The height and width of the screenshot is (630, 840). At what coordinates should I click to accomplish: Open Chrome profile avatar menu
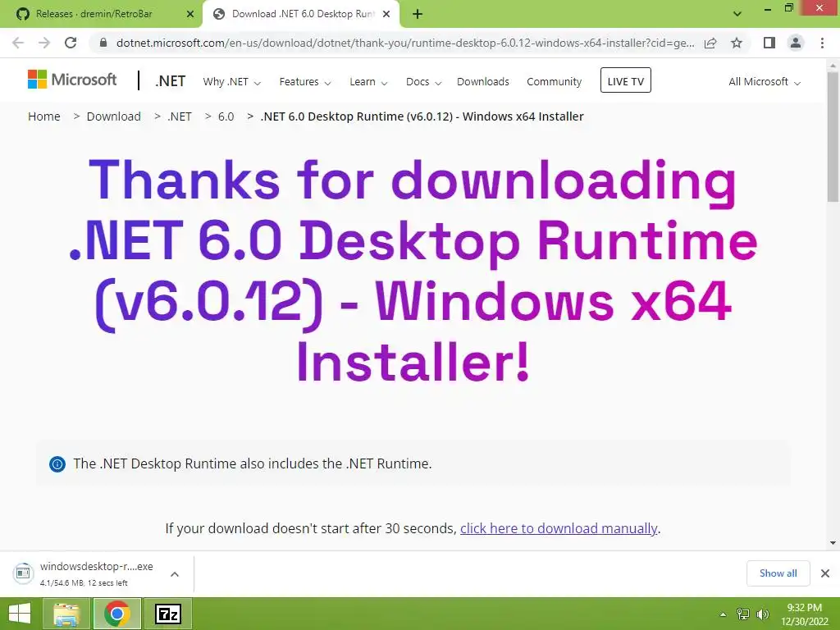tap(796, 43)
